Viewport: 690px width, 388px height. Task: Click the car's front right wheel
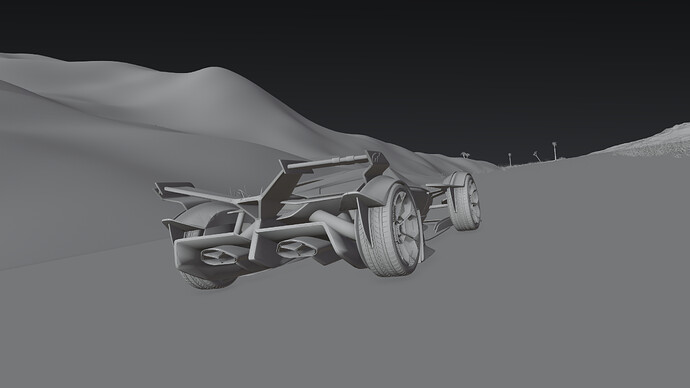pos(466,202)
